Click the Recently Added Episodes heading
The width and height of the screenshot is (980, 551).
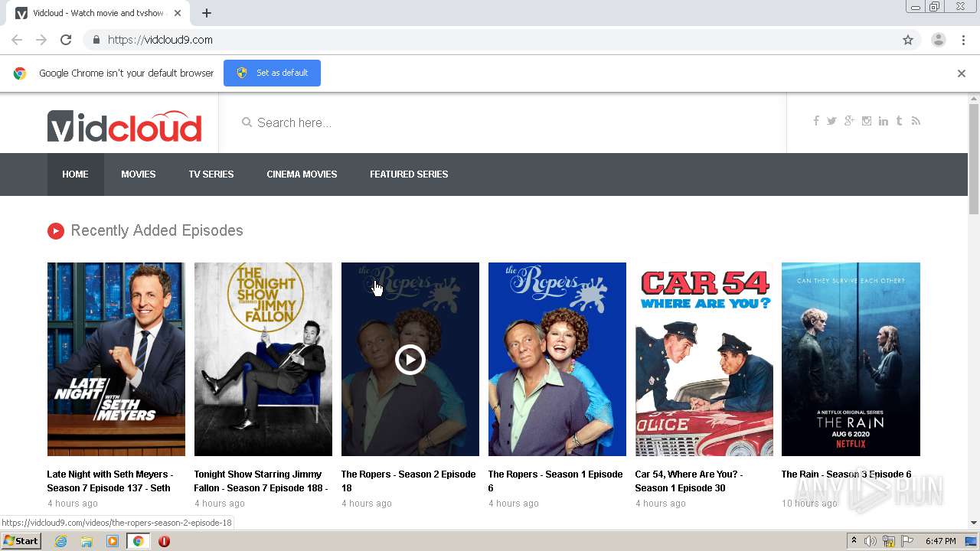pos(156,230)
